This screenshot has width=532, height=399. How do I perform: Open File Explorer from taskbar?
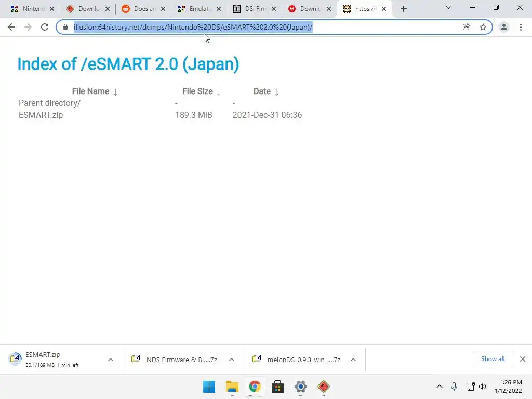pos(232,387)
